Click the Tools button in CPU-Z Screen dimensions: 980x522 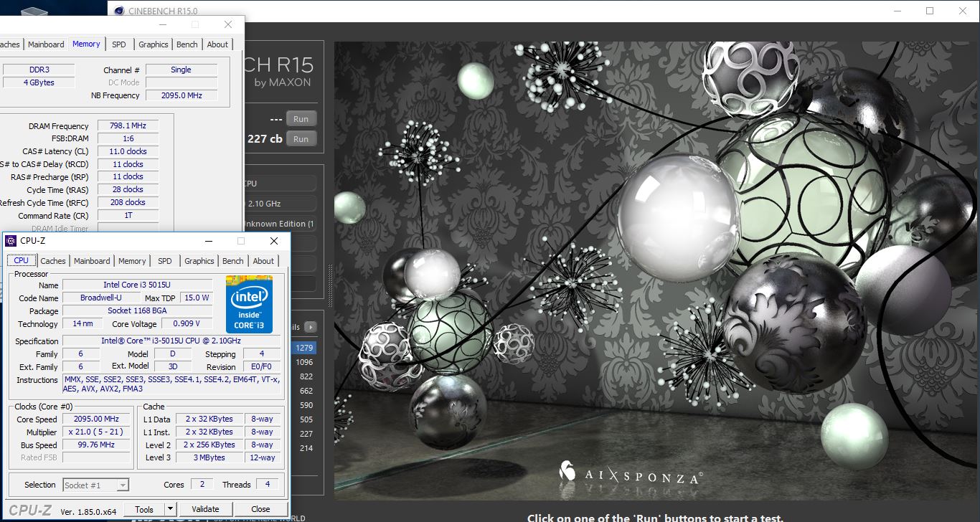tap(144, 509)
